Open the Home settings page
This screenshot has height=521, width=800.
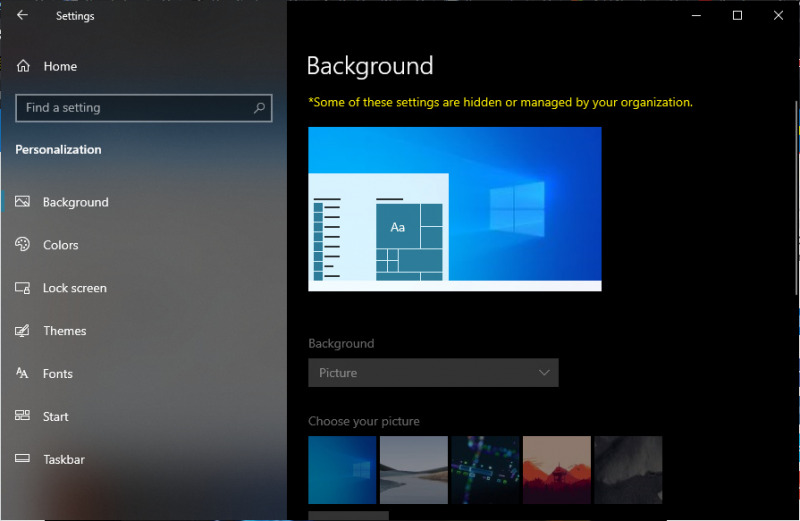point(60,66)
